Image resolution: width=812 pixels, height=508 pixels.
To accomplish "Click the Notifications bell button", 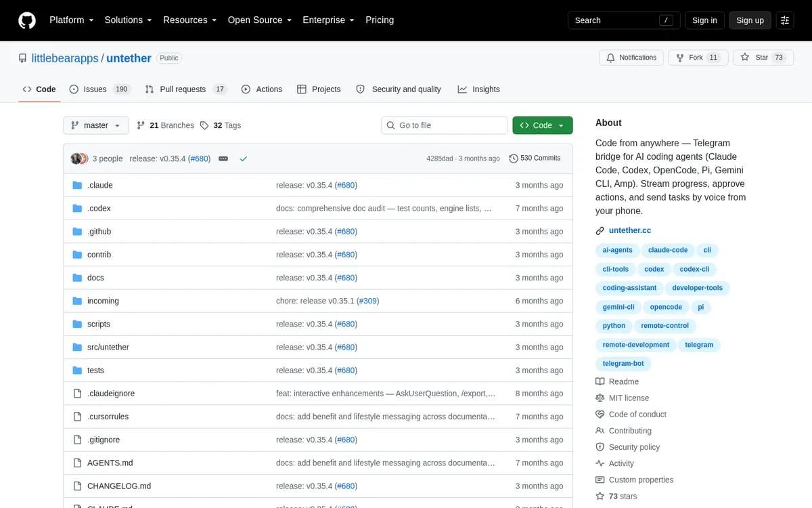I will (x=631, y=58).
